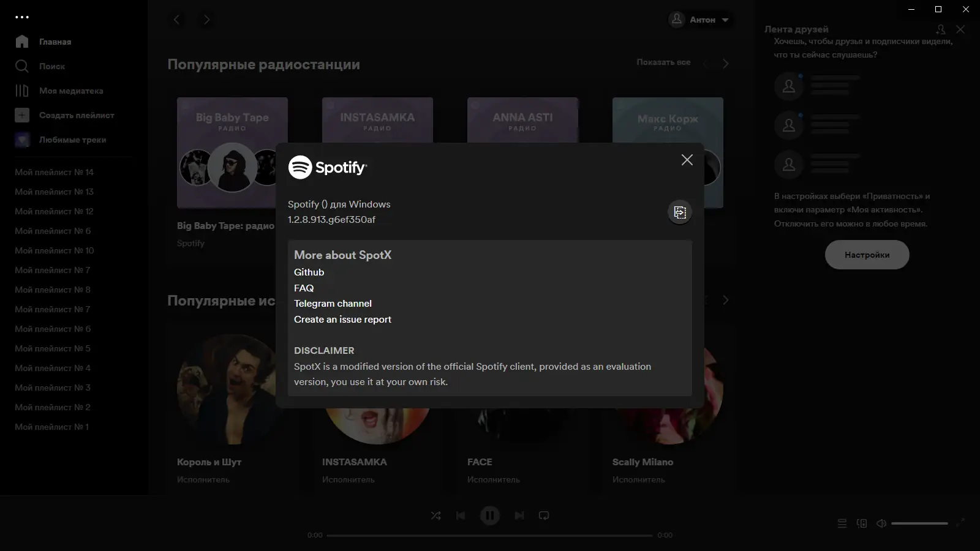
Task: Open the three-dots main menu
Action: pos(22,17)
